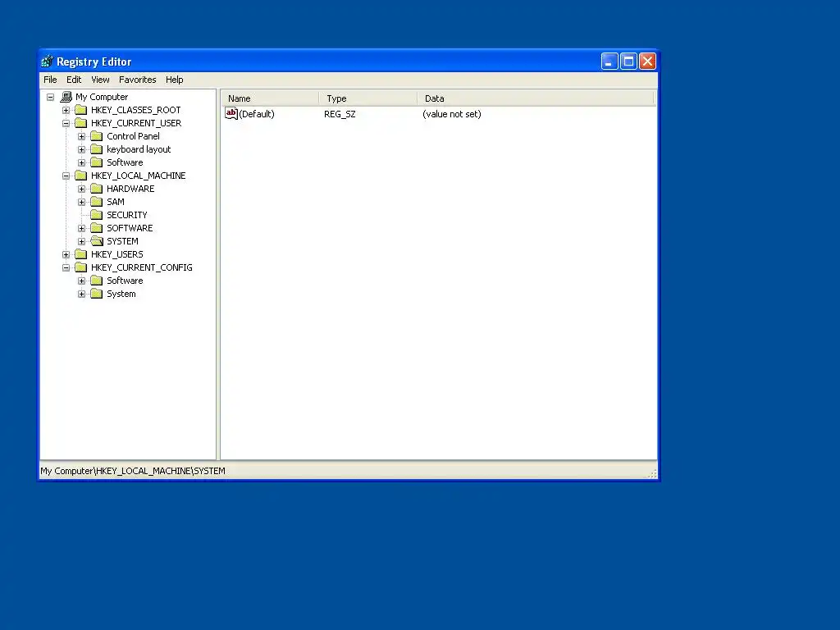Expand the HKEY_USERS key
The image size is (840, 630).
pyautogui.click(x=66, y=254)
